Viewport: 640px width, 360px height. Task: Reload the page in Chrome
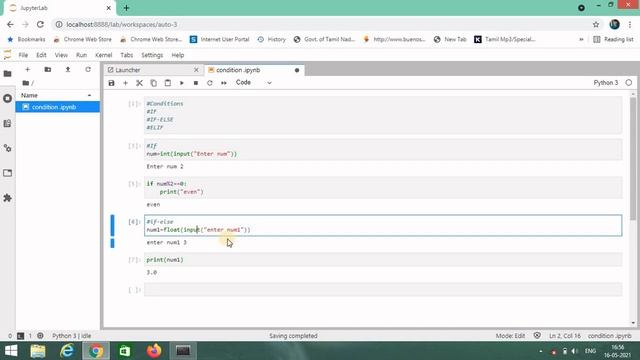(40, 24)
